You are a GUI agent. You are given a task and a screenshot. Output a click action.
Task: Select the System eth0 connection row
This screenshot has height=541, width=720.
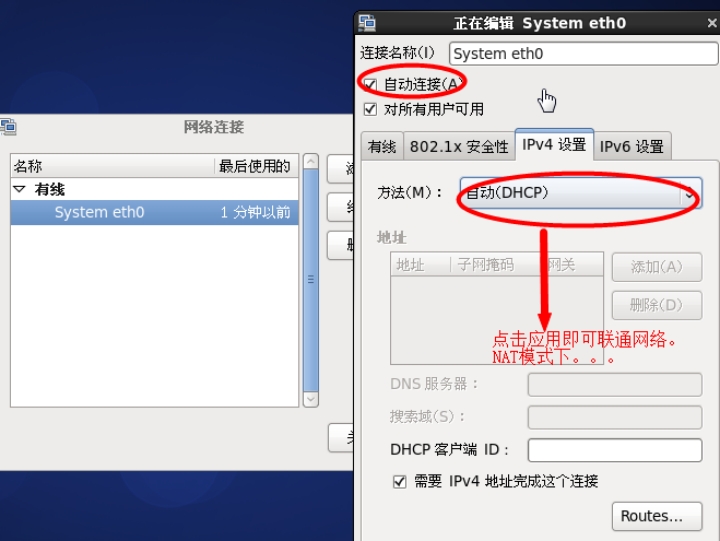pyautogui.click(x=154, y=212)
